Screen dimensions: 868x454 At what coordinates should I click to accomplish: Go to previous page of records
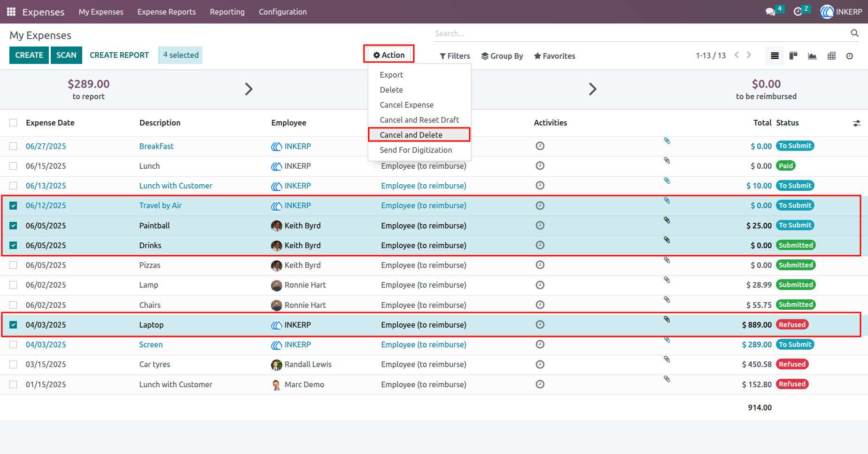[736, 55]
